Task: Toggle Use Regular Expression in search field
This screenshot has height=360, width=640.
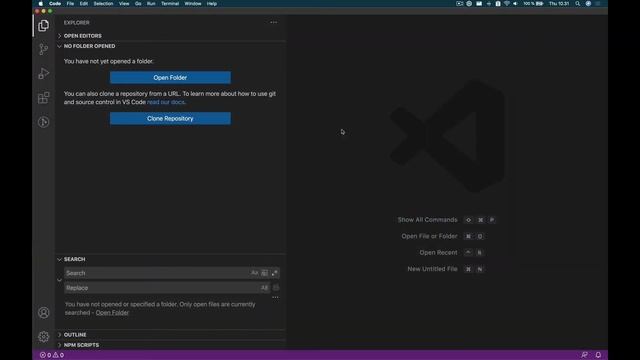Action: [274, 273]
